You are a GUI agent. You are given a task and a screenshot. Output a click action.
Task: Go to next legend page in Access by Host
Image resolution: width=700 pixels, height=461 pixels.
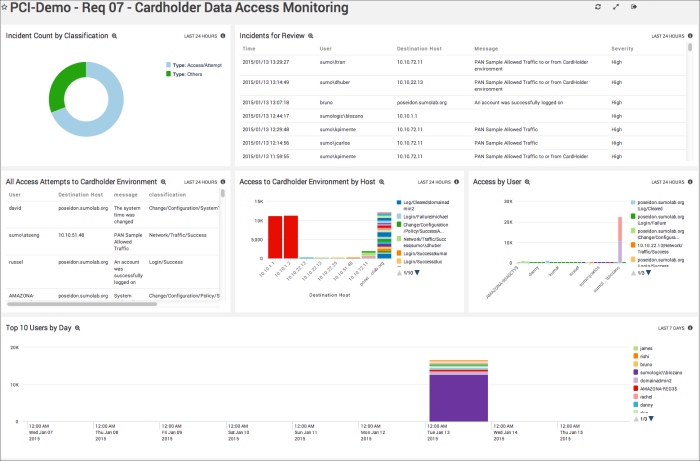coord(416,272)
